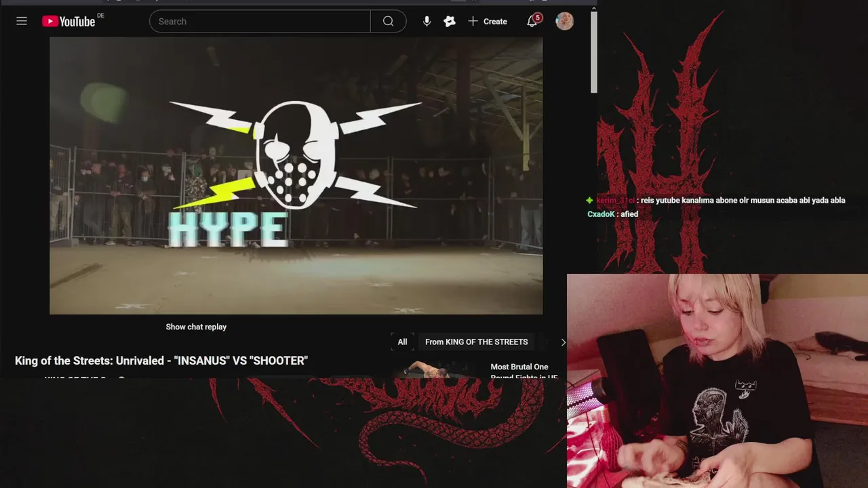
Task: Go to the YouTube home logo
Action: point(68,21)
